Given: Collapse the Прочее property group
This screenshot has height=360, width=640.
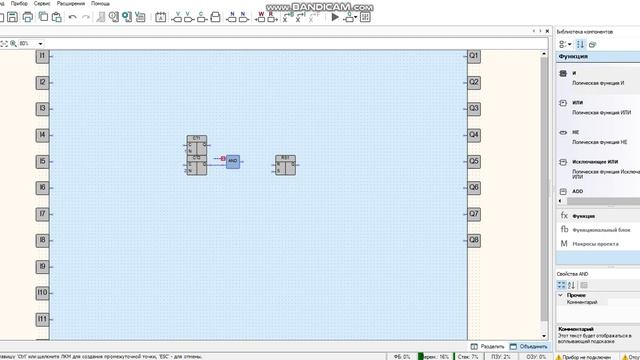Looking at the screenshot, I should (x=561, y=295).
